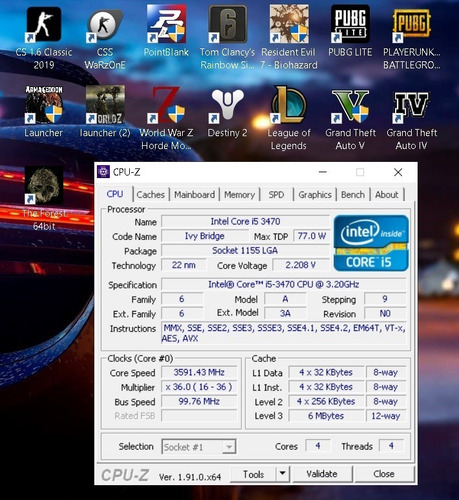Open the About tab

click(x=387, y=195)
